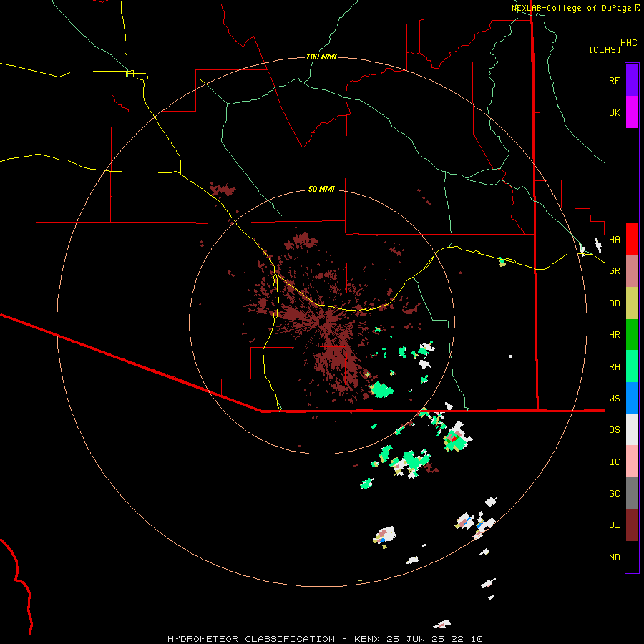Click the red hail core in the storm cell
The width and height of the screenshot is (644, 644).
(x=454, y=439)
